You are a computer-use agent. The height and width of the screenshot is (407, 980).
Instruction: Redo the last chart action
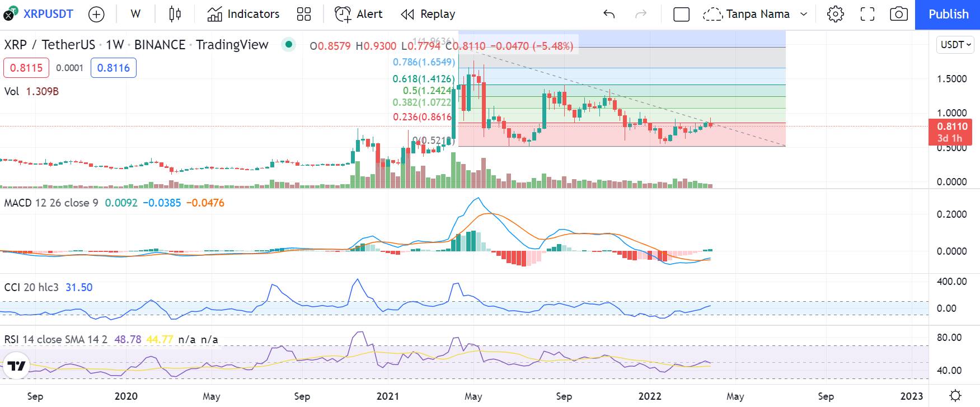[641, 14]
